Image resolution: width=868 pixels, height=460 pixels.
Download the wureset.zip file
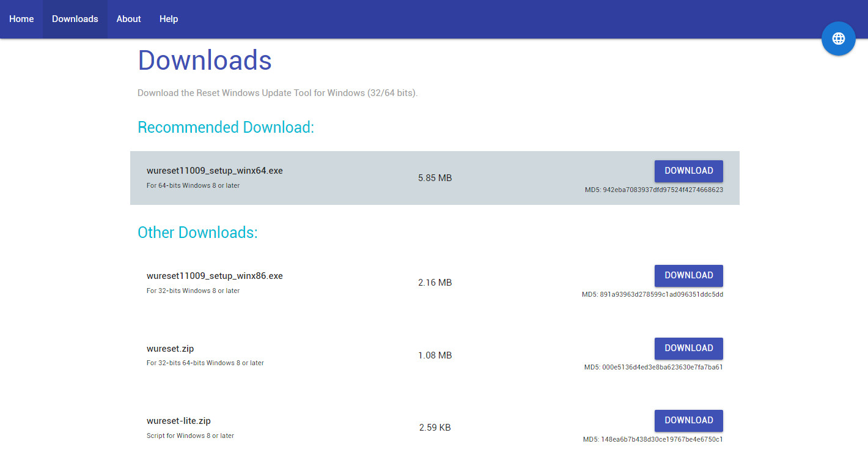tap(689, 348)
